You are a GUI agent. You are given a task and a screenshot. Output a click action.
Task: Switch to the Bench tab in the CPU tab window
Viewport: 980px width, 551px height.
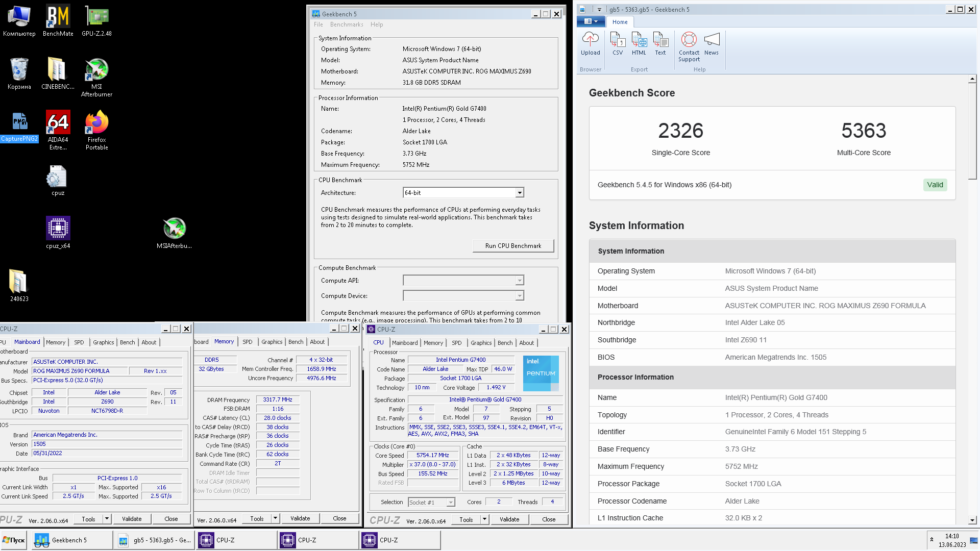click(x=505, y=343)
